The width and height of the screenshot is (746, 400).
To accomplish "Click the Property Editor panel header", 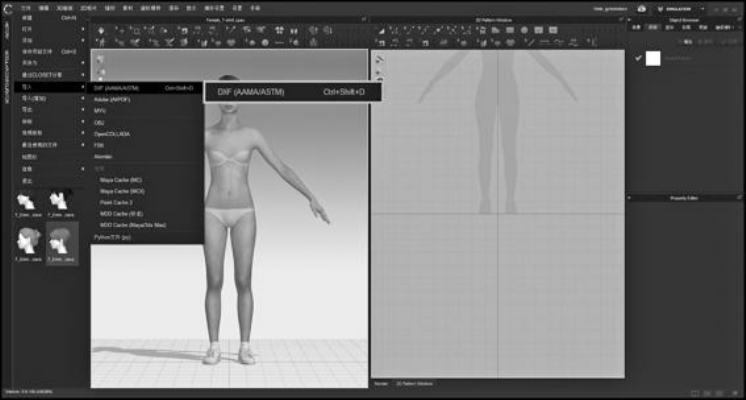I will coord(685,198).
